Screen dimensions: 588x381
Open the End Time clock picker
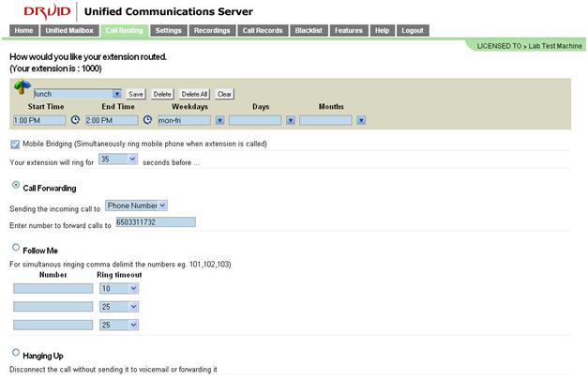click(147, 120)
